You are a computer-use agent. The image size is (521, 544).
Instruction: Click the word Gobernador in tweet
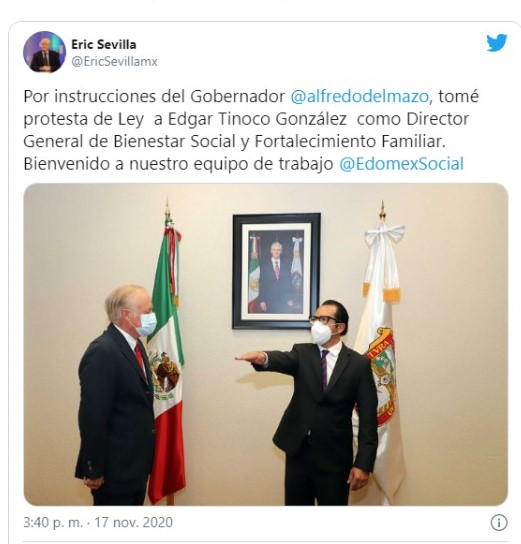[x=238, y=96]
